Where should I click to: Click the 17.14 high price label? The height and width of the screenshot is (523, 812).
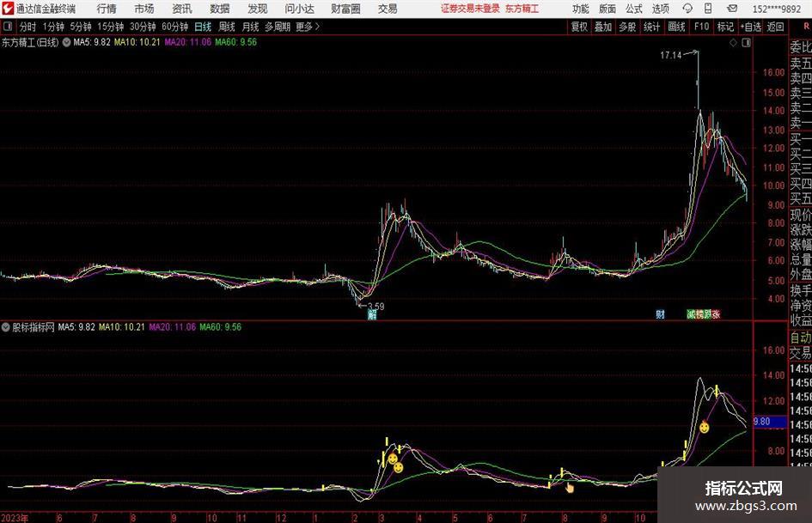(x=670, y=56)
